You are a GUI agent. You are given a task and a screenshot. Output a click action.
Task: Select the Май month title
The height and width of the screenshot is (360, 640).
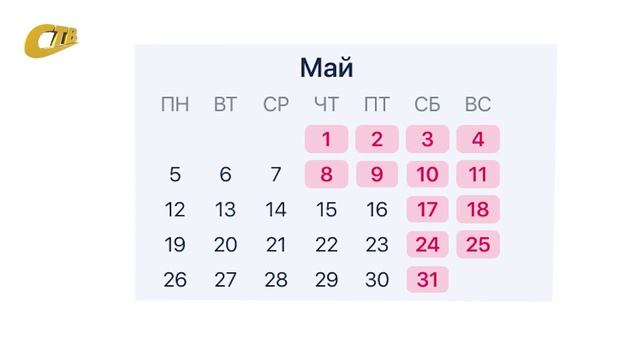(x=326, y=68)
